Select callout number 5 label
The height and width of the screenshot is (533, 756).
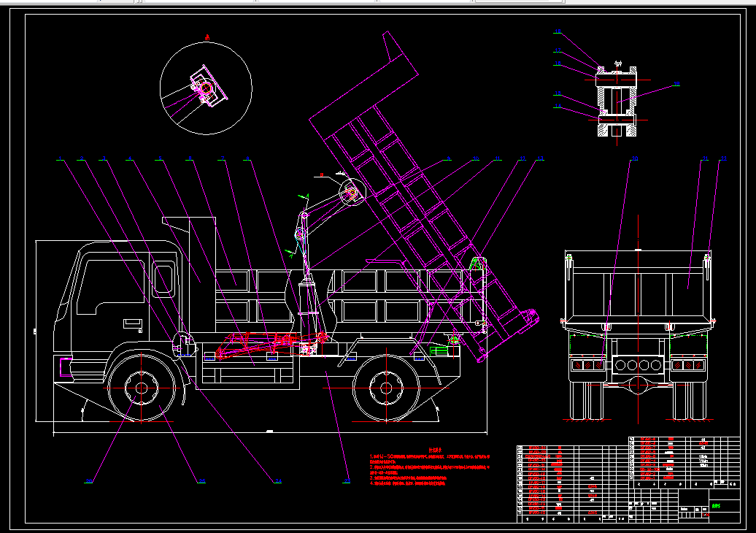[x=160, y=158]
